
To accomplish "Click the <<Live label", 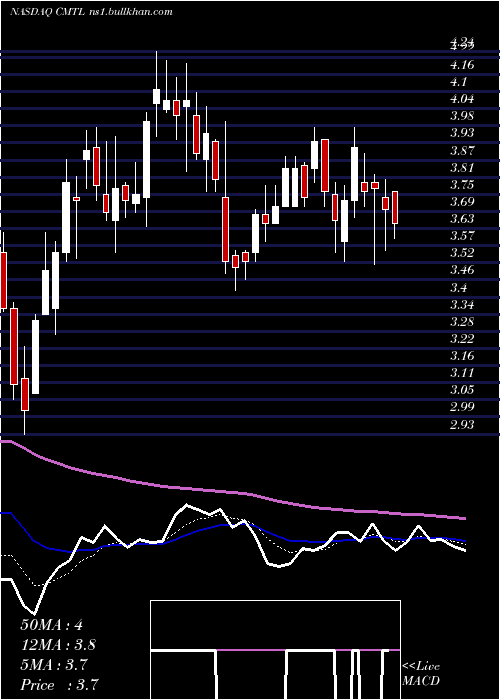I will coord(421,667).
